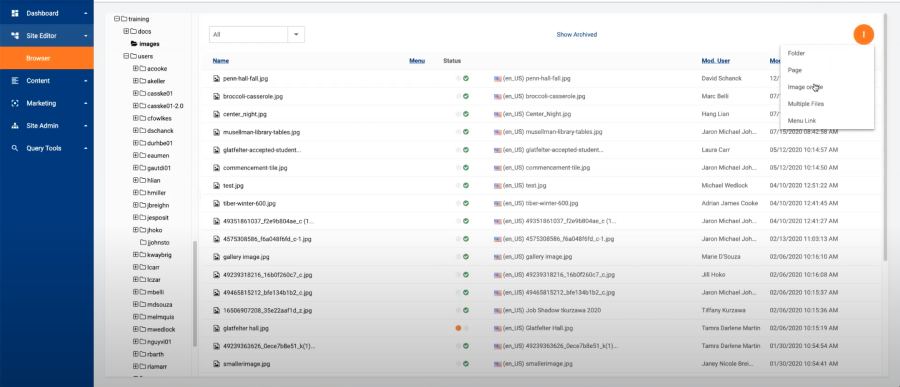This screenshot has height=387, width=900.
Task: Click the orange add-new circular button
Action: pyautogui.click(x=863, y=34)
